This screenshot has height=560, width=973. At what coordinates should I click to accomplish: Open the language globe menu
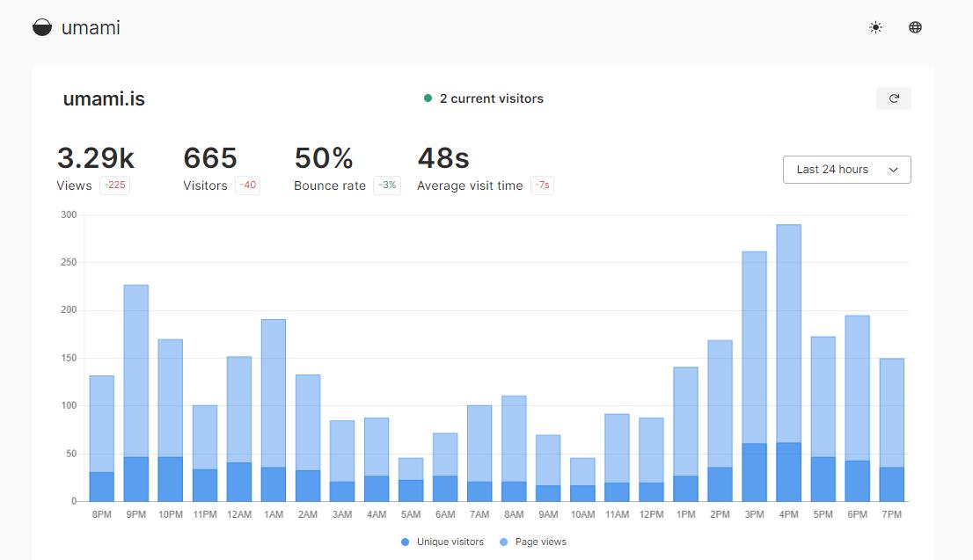[x=915, y=28]
